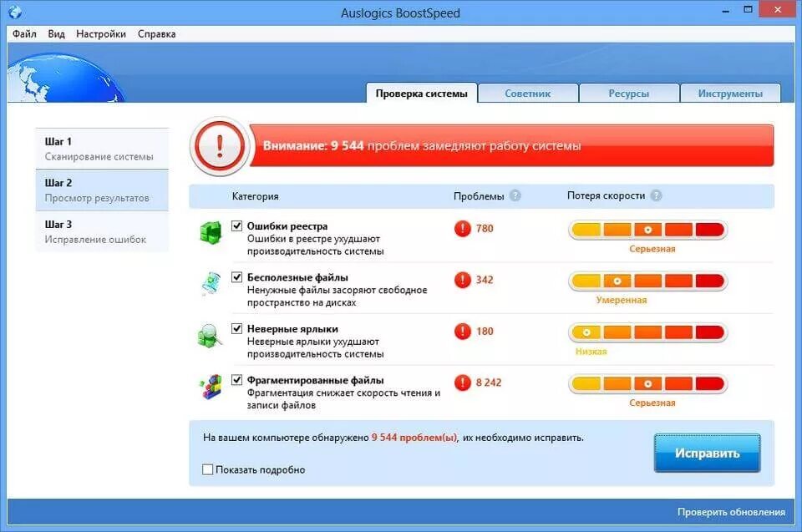The height and width of the screenshot is (532, 802).
Task: Open the Настройки menu
Action: point(101,33)
